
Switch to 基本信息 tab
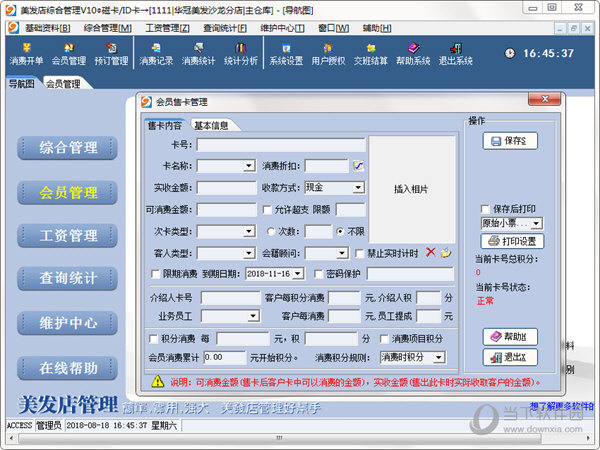point(211,126)
